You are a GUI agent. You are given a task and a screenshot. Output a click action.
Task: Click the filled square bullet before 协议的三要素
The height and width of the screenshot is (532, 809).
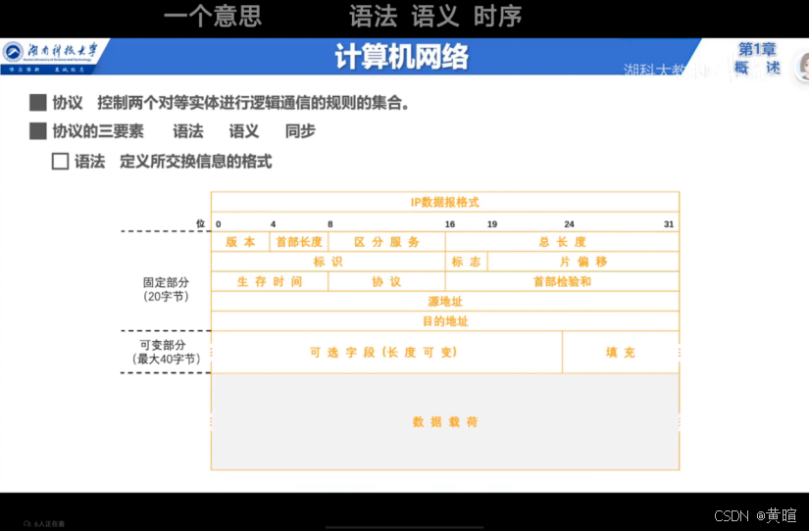point(38,131)
